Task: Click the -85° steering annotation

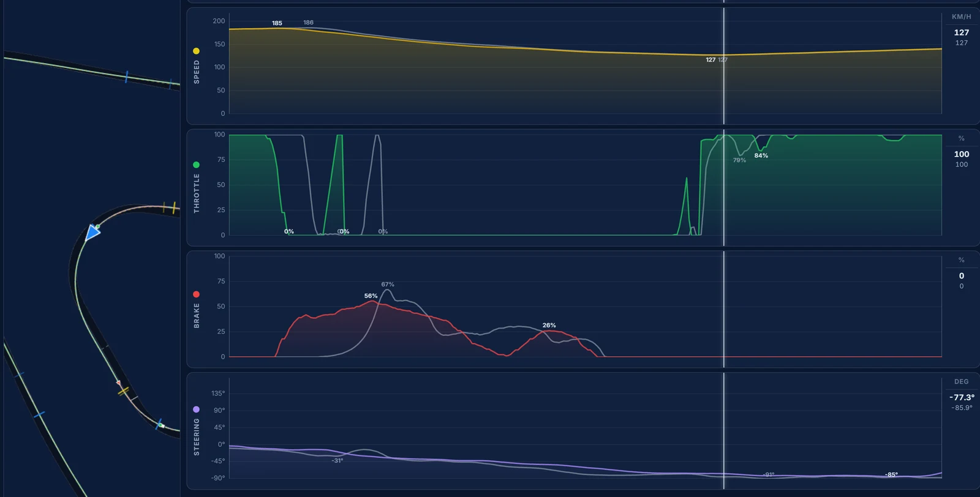Action: pyautogui.click(x=891, y=474)
